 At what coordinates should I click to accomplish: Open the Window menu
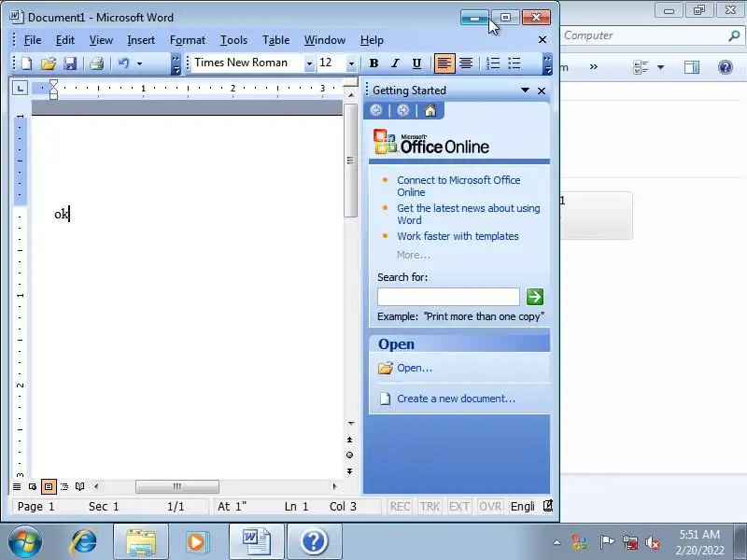point(325,40)
